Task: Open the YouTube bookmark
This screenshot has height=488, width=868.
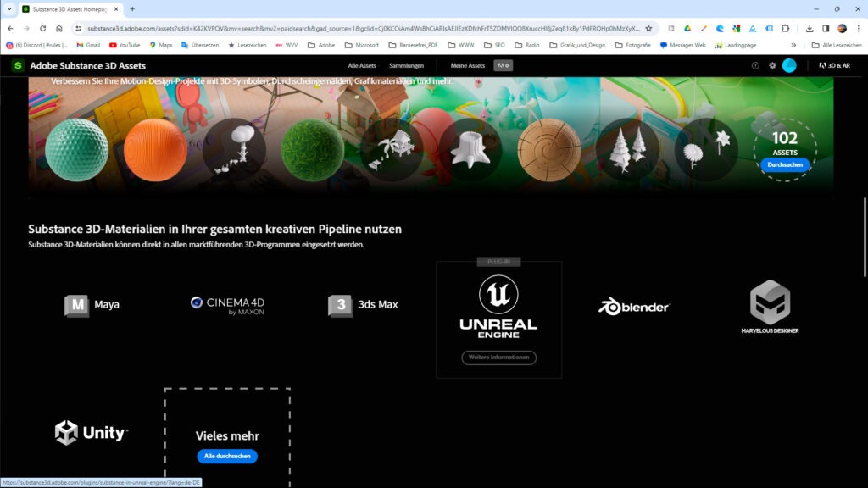Action: (x=125, y=46)
